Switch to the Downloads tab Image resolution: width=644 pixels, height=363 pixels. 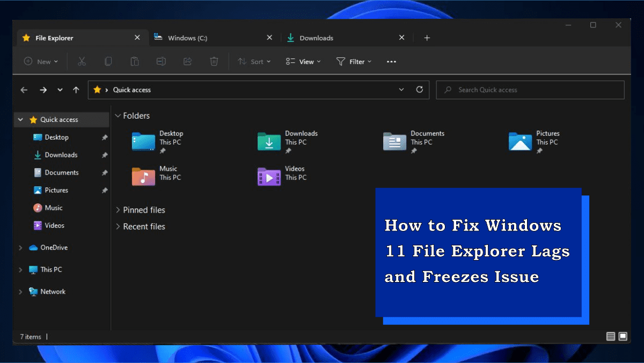[x=317, y=38]
